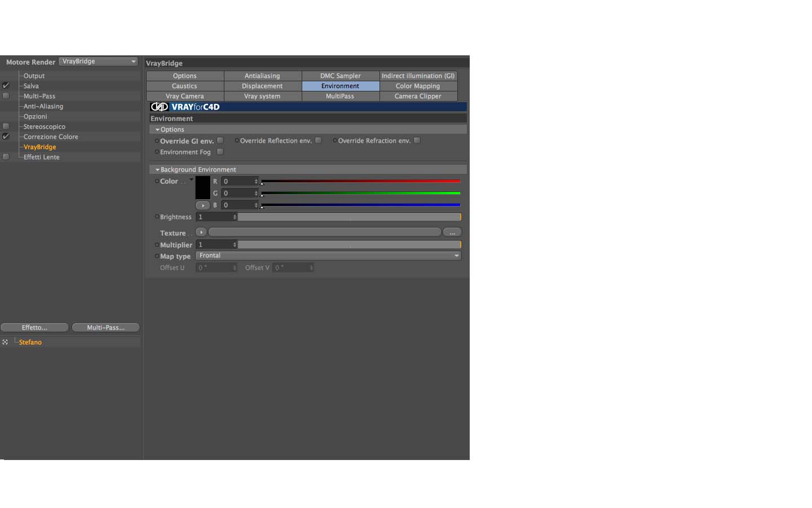The height and width of the screenshot is (508, 812).
Task: Click the Override Refraction env. animation dot
Action: (335, 141)
